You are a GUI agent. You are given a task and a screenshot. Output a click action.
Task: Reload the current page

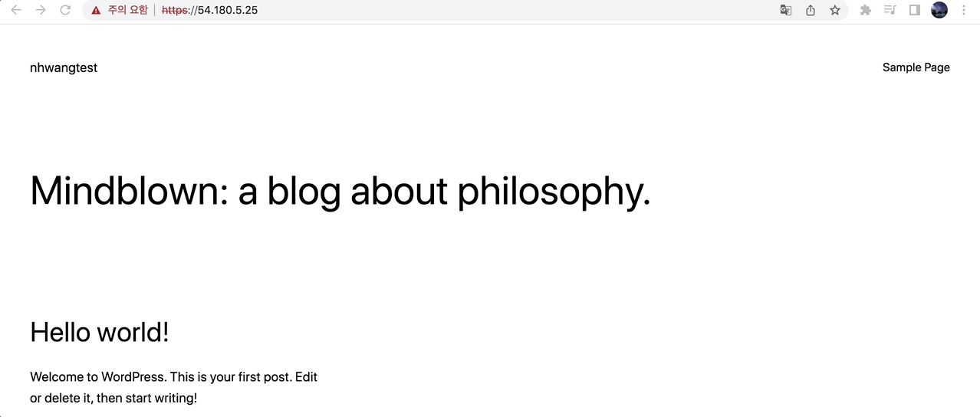(x=65, y=10)
